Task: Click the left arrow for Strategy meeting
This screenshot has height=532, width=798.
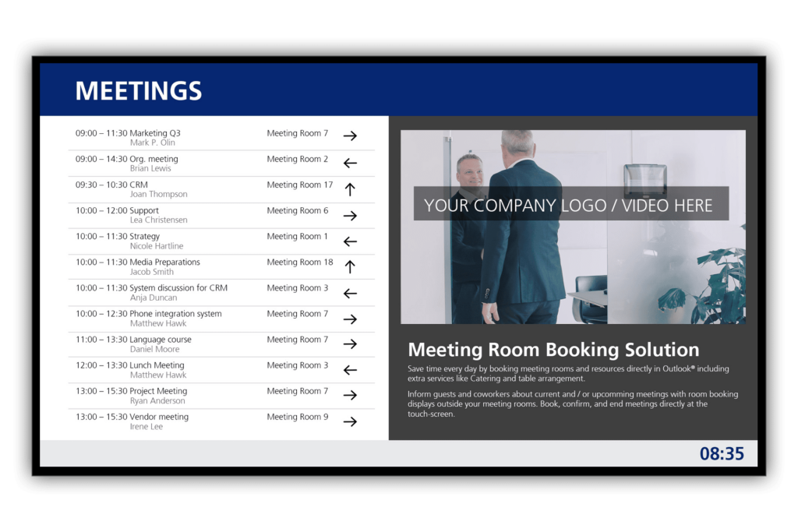Action: 350,241
